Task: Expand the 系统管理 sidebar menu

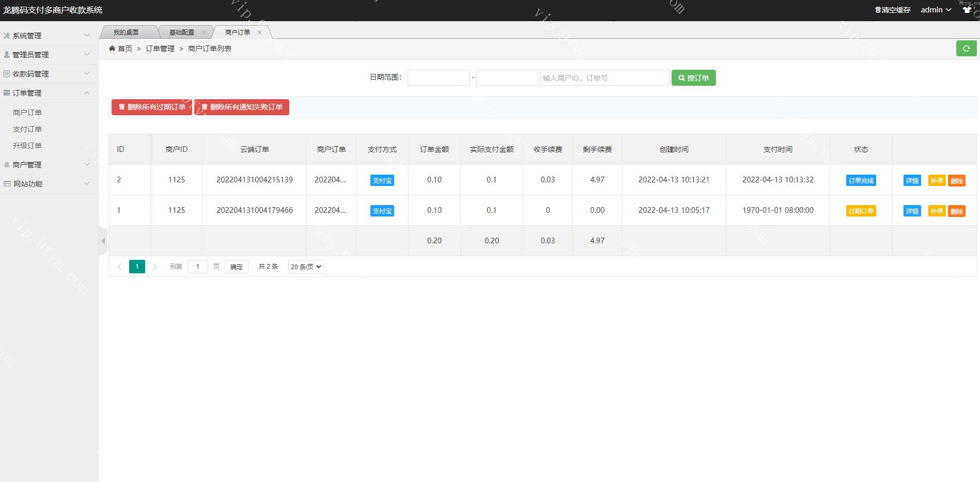Action: pyautogui.click(x=49, y=36)
